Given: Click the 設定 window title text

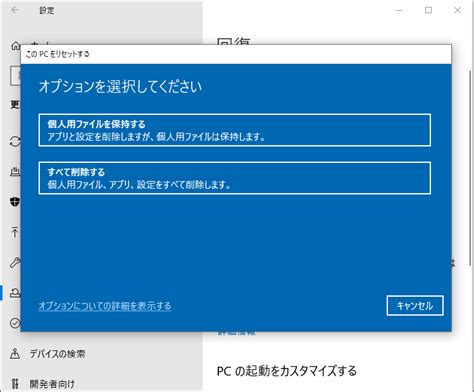Looking at the screenshot, I should 47,10.
